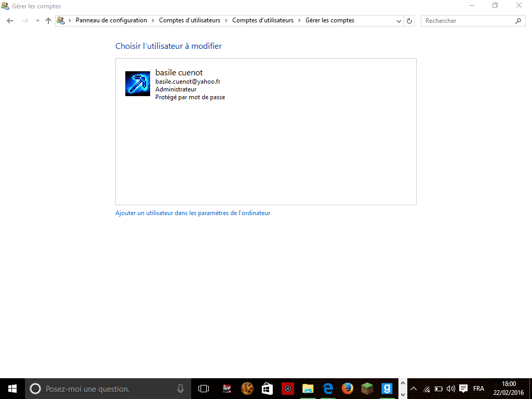532x399 pixels.
Task: Launch the gold emblem game taskbar icon
Action: pos(247,389)
